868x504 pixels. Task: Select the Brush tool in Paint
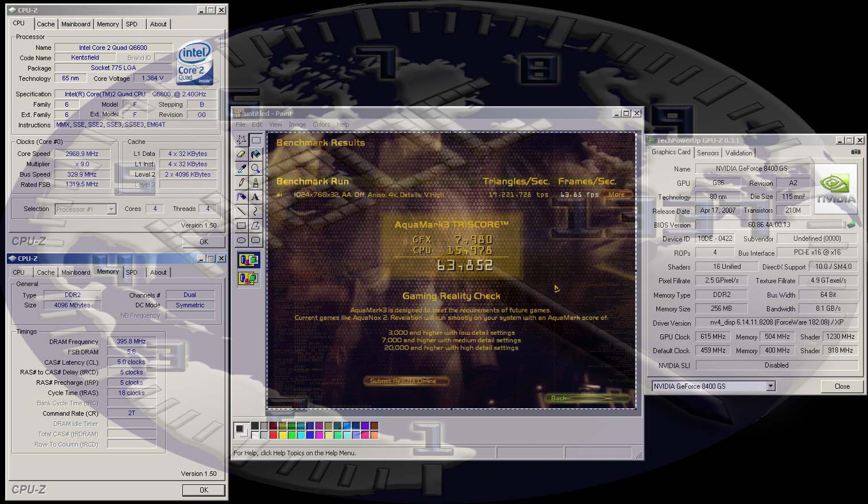256,183
